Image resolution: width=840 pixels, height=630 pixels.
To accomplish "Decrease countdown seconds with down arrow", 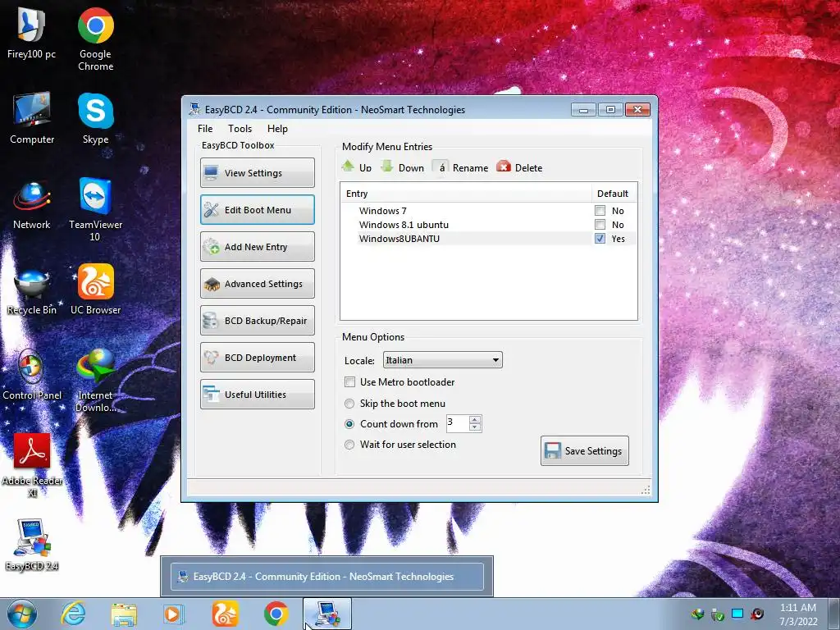I will pyautogui.click(x=475, y=427).
